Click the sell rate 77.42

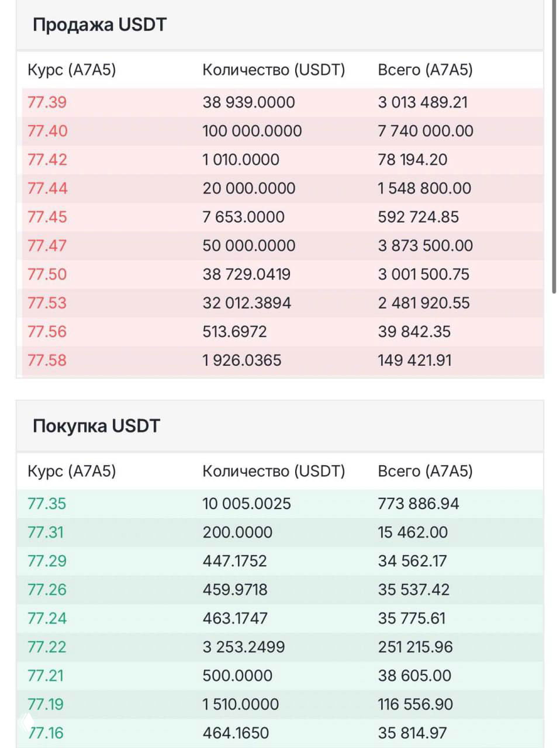(47, 160)
